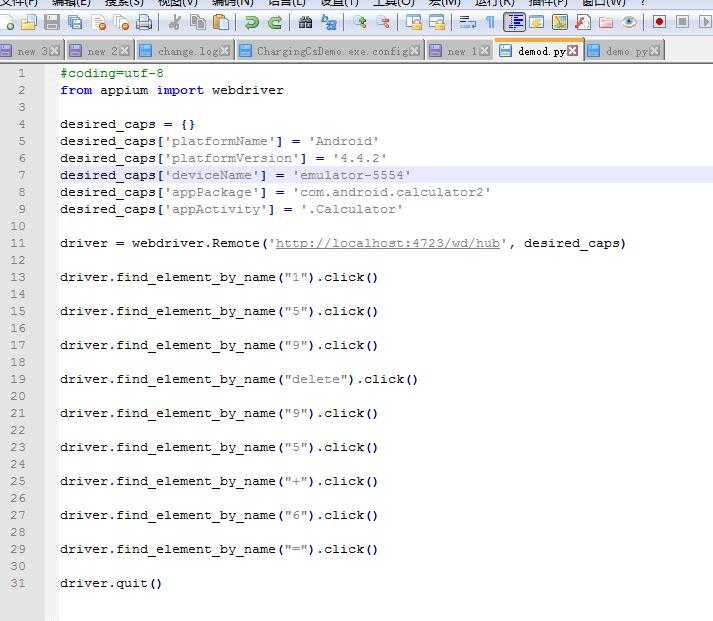Close the new 2 tab with its X
713x621 pixels.
click(124, 51)
